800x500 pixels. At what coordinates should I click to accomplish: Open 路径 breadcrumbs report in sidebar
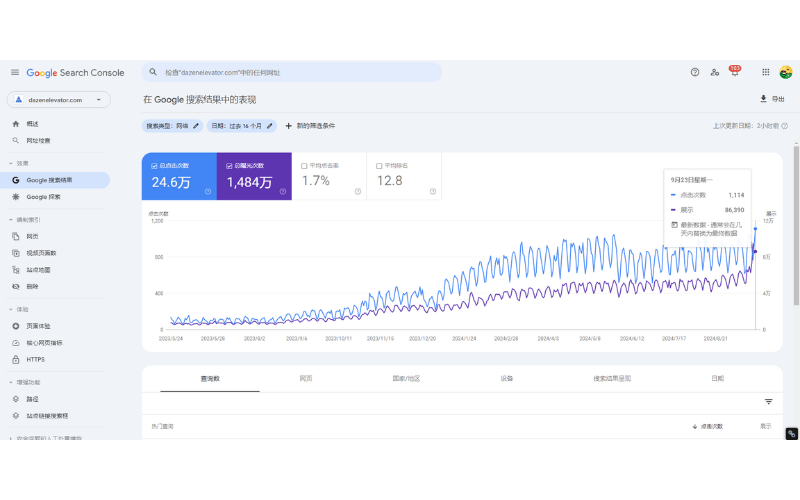pos(32,399)
